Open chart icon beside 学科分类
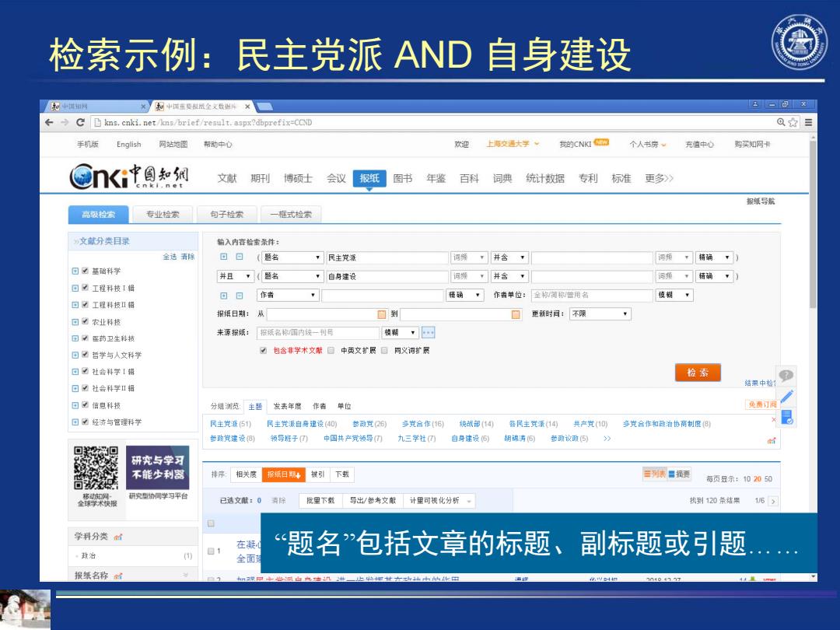The image size is (840, 630). point(118,537)
